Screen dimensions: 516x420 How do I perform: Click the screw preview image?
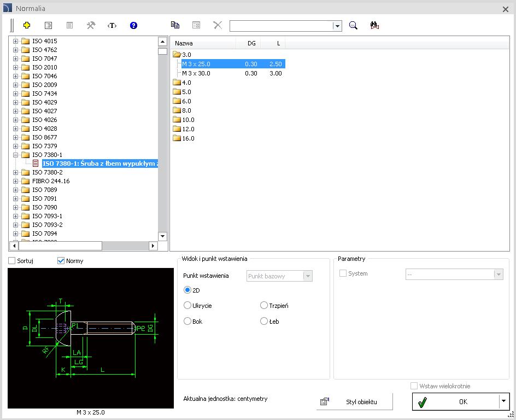point(91,338)
